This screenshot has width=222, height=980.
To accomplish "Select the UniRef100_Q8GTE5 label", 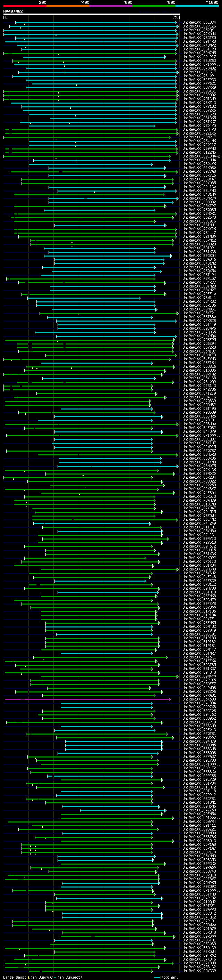I will (x=199, y=38).
